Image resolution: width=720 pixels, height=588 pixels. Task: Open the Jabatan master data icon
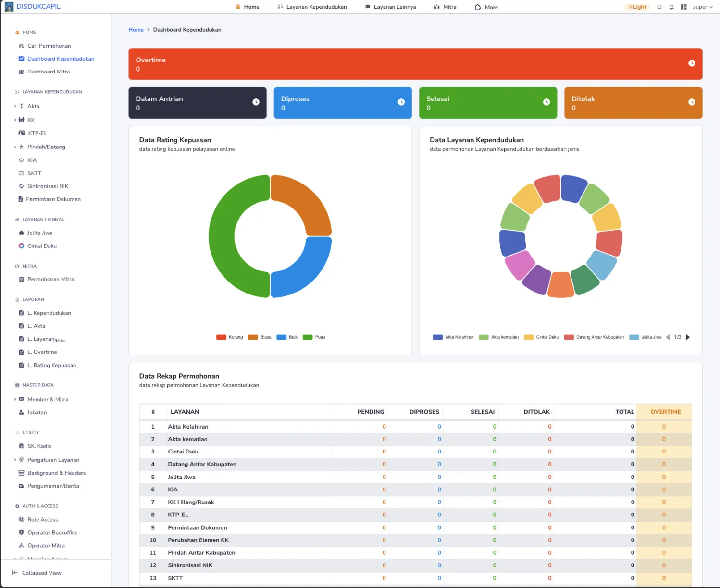[21, 412]
